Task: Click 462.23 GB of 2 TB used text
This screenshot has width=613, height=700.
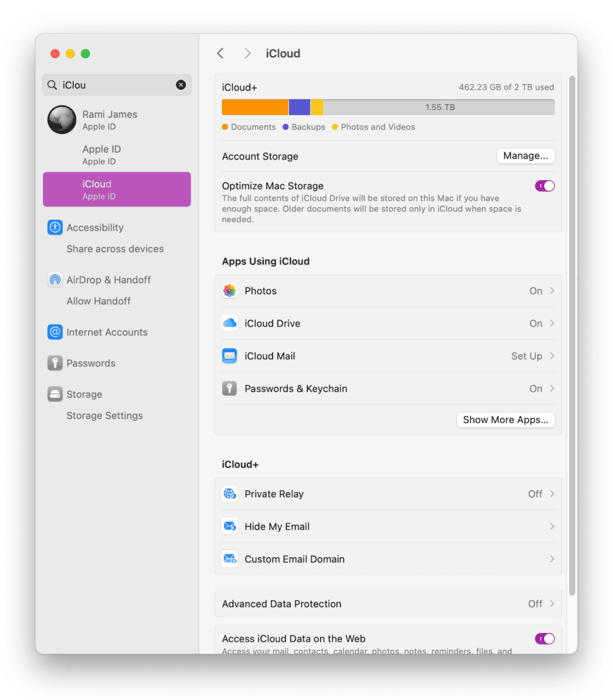Action: (x=506, y=87)
